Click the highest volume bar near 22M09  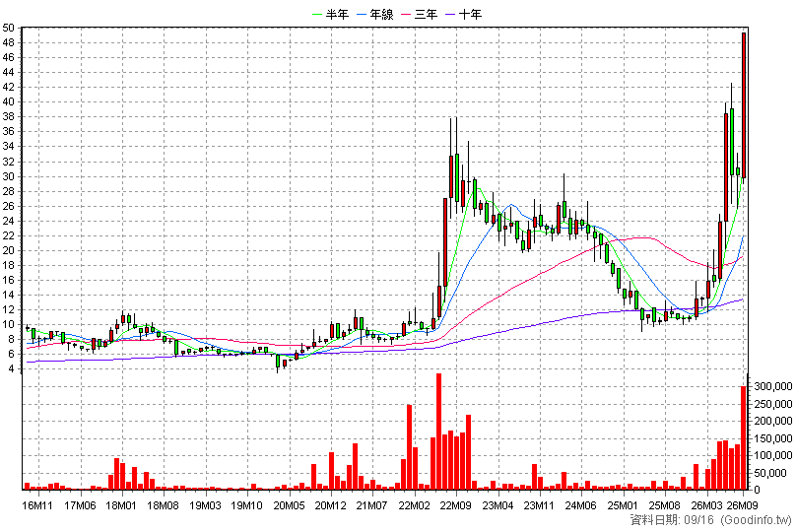439,432
